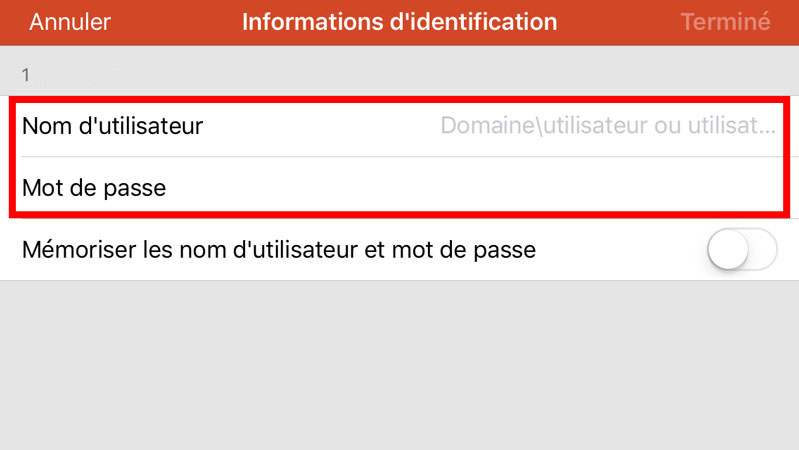This screenshot has height=450, width=799.
Task: Click the Mémoriser row between label and switch
Action: (x=620, y=250)
